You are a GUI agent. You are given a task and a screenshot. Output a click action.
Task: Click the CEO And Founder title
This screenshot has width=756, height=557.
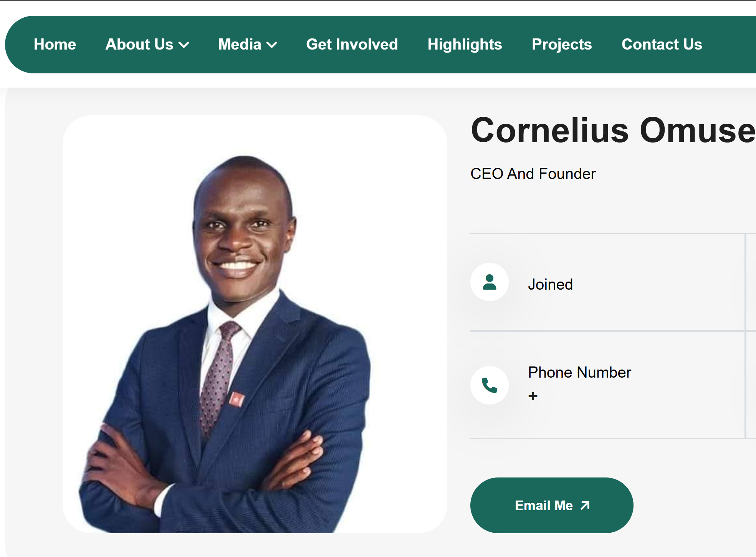[533, 174]
